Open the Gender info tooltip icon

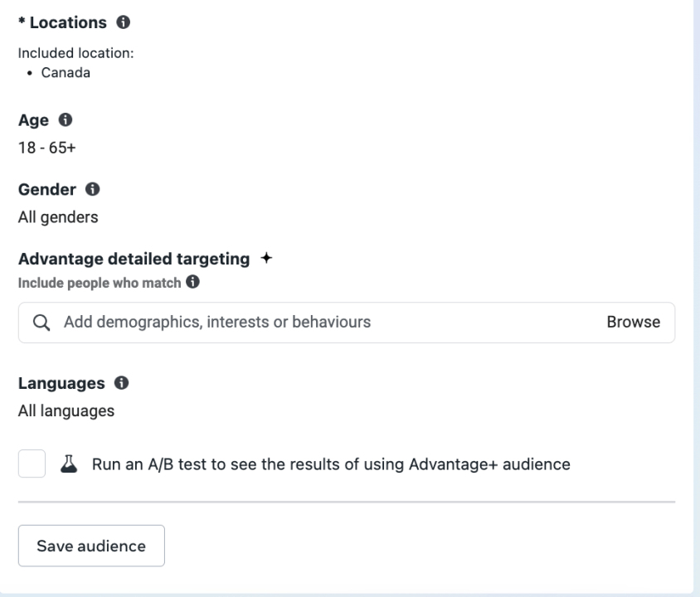(x=93, y=189)
